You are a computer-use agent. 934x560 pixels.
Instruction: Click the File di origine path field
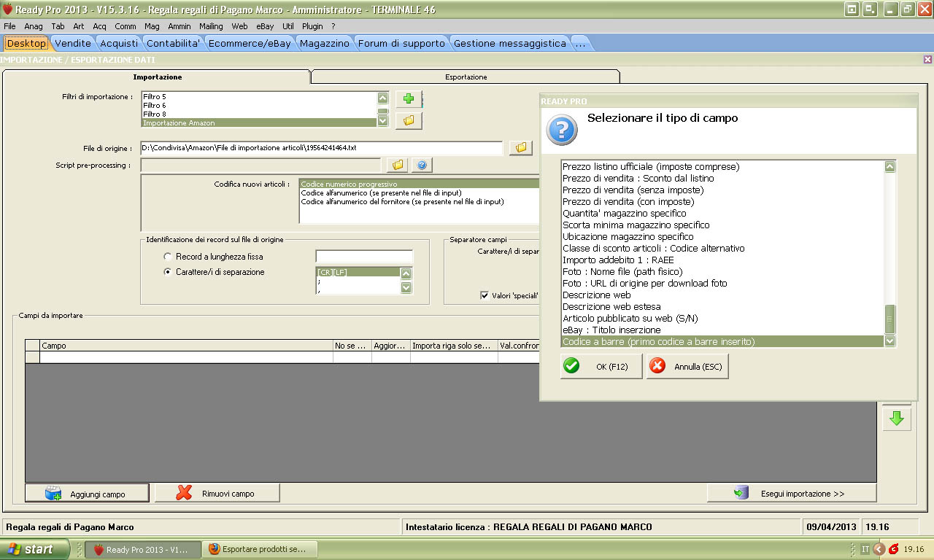pos(322,148)
